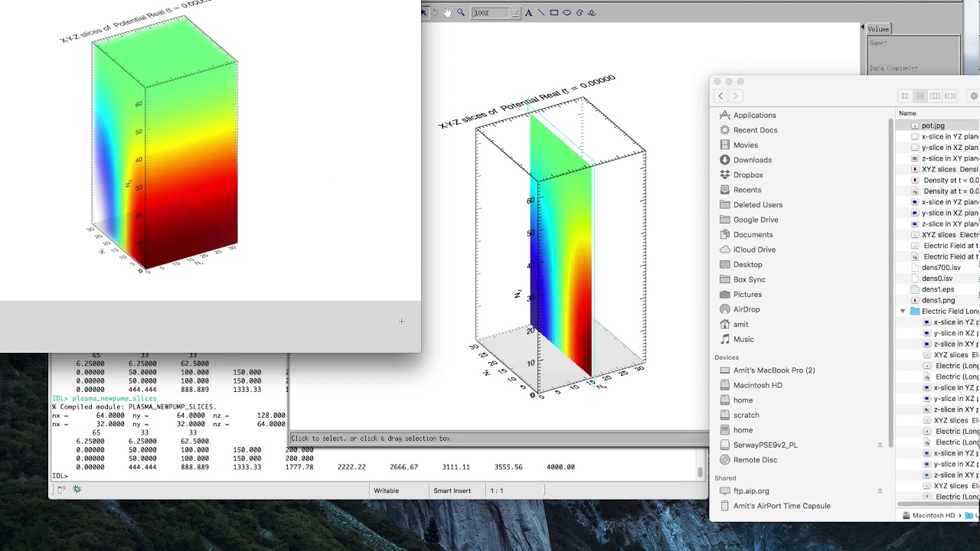Select the zoom magnifier tool

(460, 12)
